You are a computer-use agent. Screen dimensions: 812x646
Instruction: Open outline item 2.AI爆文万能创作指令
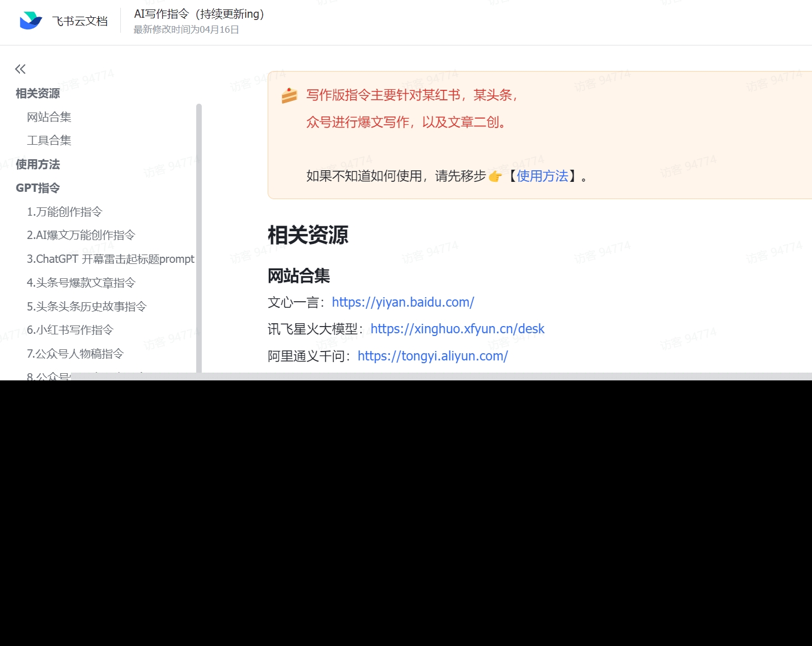click(81, 235)
